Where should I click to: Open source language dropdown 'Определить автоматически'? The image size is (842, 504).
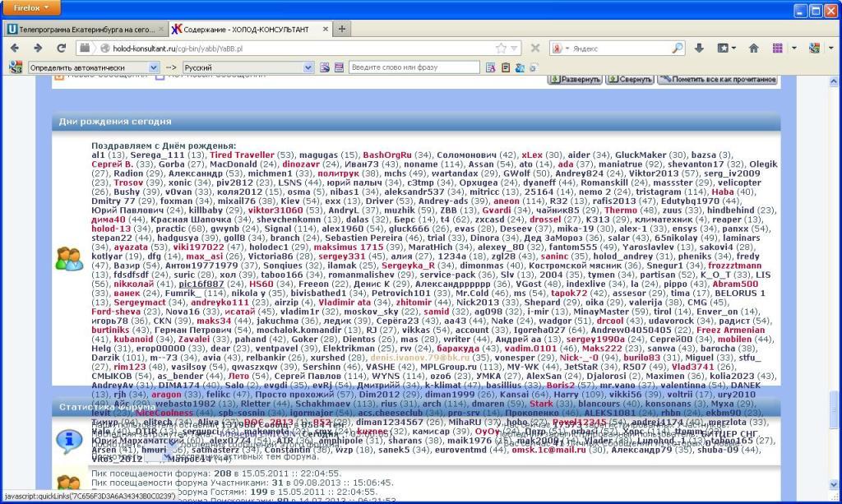click(x=94, y=67)
